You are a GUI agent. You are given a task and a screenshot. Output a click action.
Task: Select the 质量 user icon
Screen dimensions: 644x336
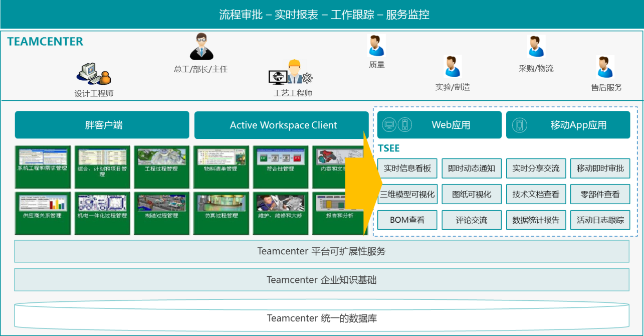click(376, 46)
